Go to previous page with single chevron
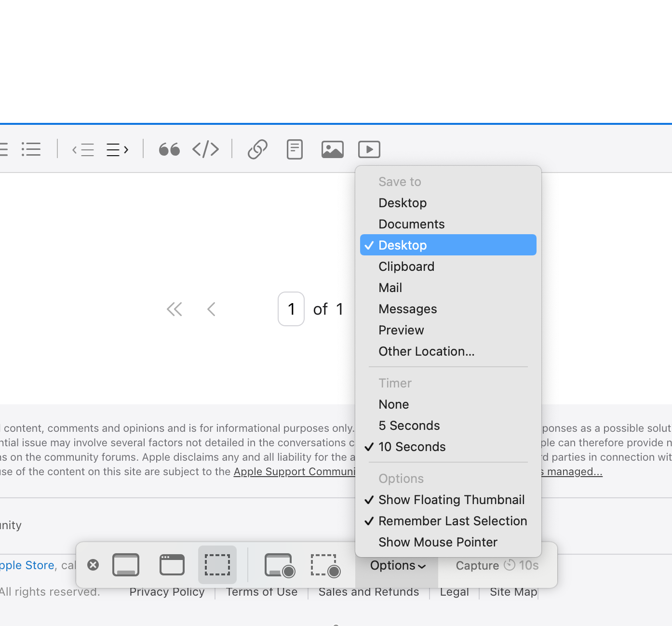 211,309
